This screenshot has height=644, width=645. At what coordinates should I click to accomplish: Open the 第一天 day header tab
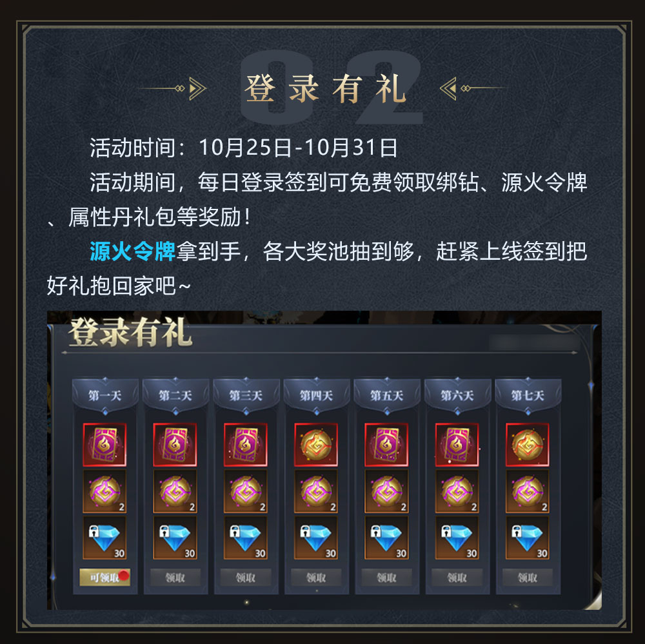tap(105, 395)
